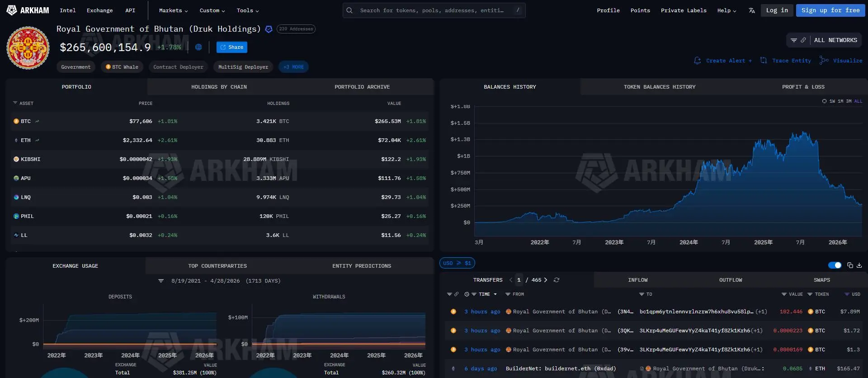Switch to Inflow transfers tab
This screenshot has width=868, height=378.
pyautogui.click(x=637, y=280)
